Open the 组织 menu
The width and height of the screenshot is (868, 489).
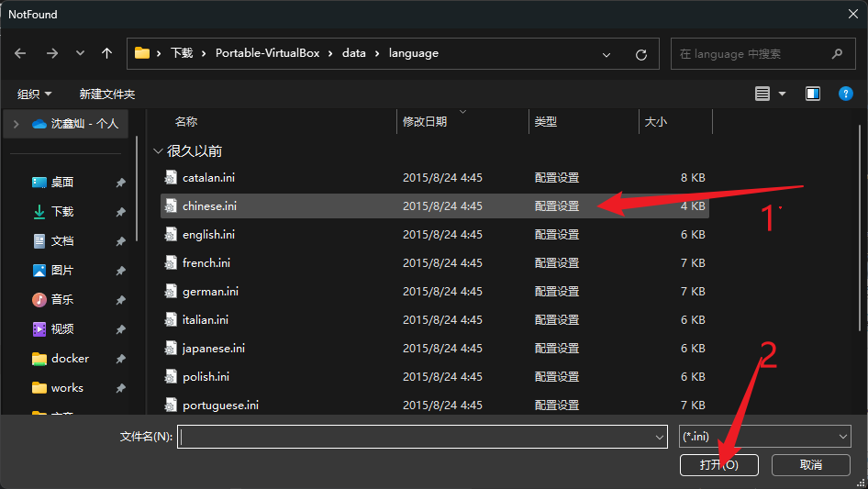pyautogui.click(x=35, y=94)
